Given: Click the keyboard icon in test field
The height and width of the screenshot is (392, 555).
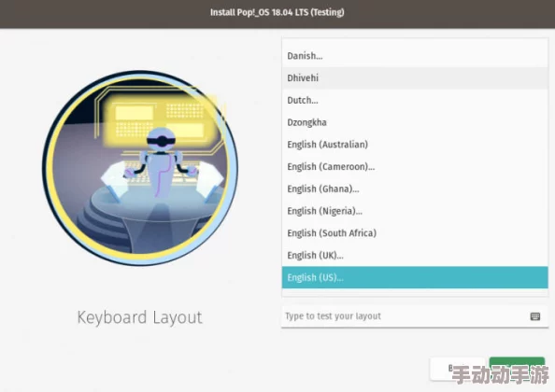Looking at the screenshot, I should tap(534, 316).
